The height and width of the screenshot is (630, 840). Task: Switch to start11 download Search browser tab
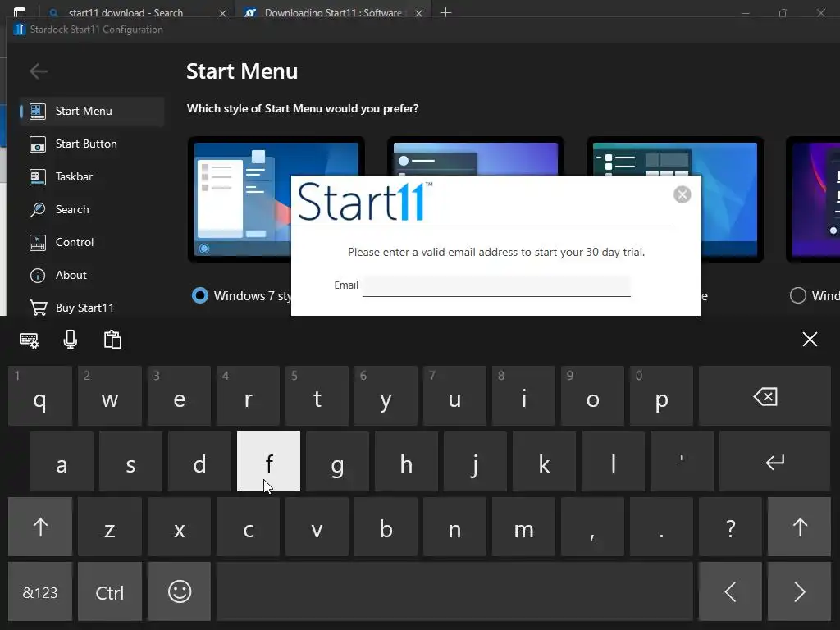(x=126, y=12)
